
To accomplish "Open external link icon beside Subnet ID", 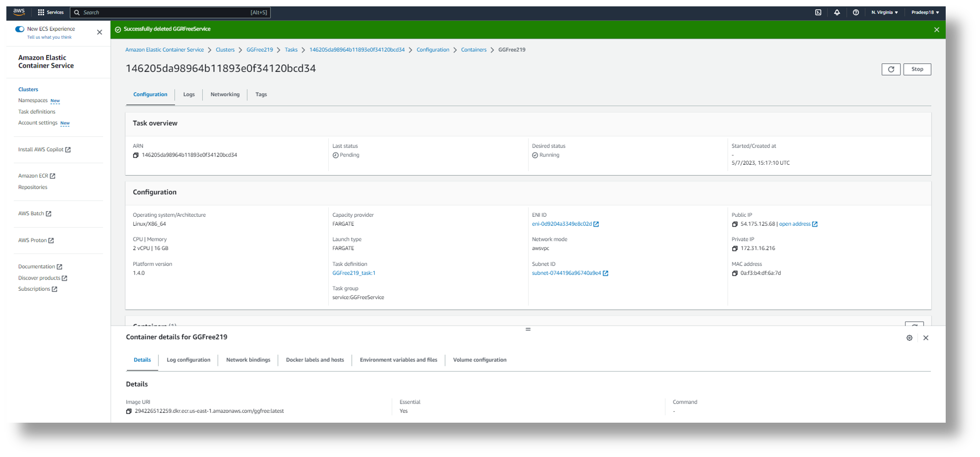I will 605,273.
